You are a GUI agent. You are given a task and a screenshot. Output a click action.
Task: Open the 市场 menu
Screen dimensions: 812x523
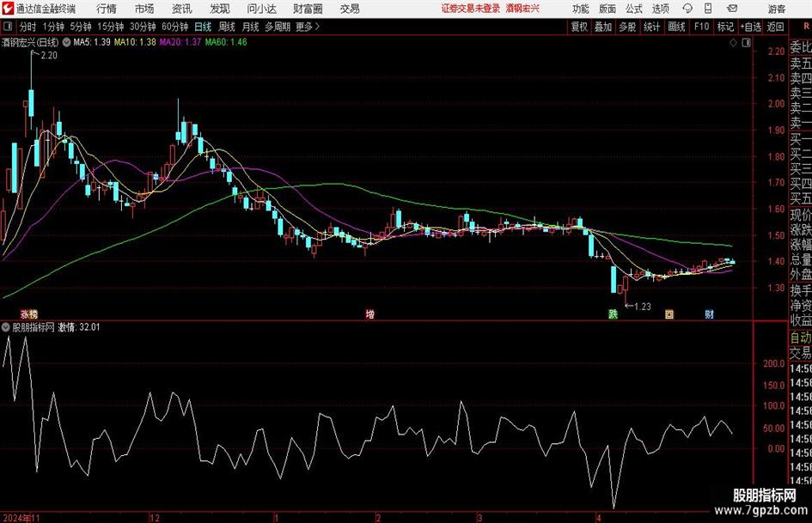(x=144, y=9)
